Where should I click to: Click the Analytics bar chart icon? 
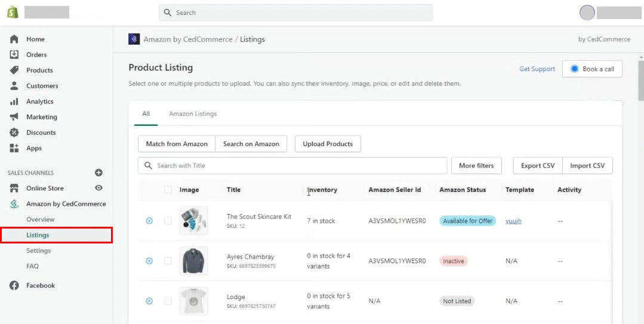pyautogui.click(x=14, y=101)
